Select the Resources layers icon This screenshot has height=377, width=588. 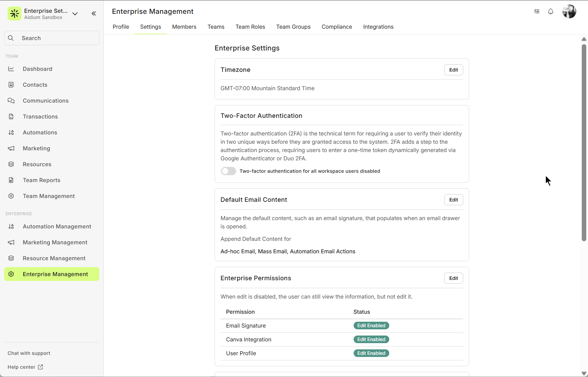coord(11,164)
